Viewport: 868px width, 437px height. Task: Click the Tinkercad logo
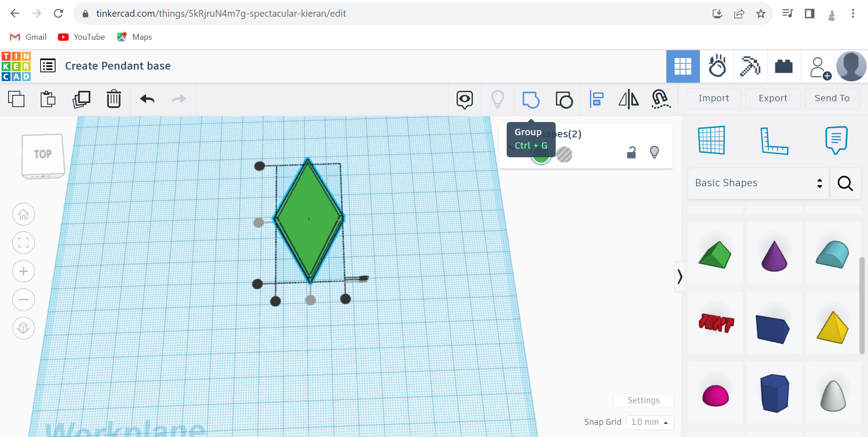click(16, 66)
